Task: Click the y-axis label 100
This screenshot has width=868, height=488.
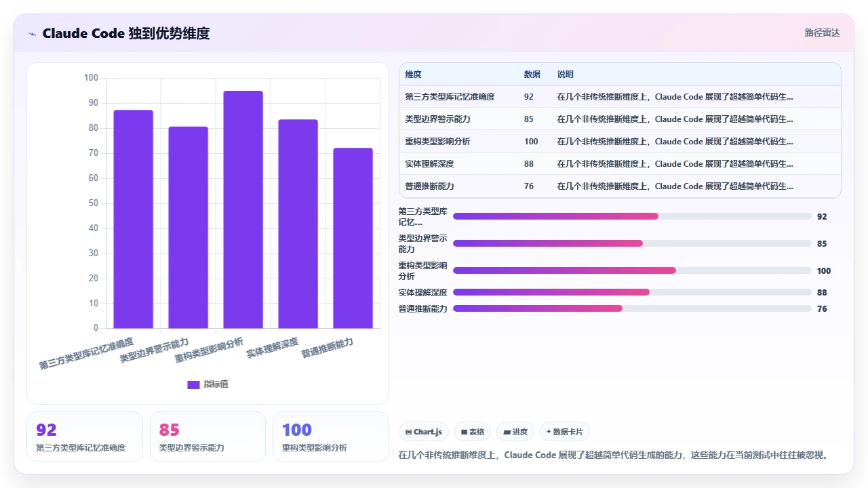Action: pyautogui.click(x=91, y=78)
